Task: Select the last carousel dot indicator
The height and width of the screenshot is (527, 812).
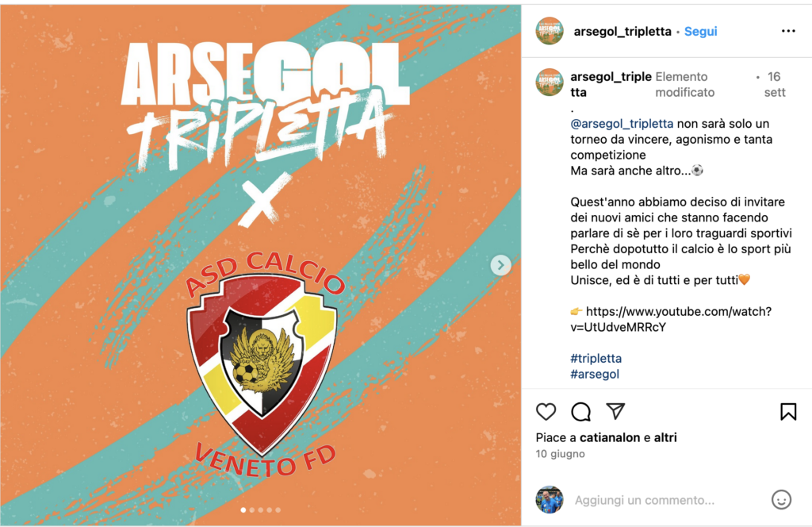Action: pos(278,510)
